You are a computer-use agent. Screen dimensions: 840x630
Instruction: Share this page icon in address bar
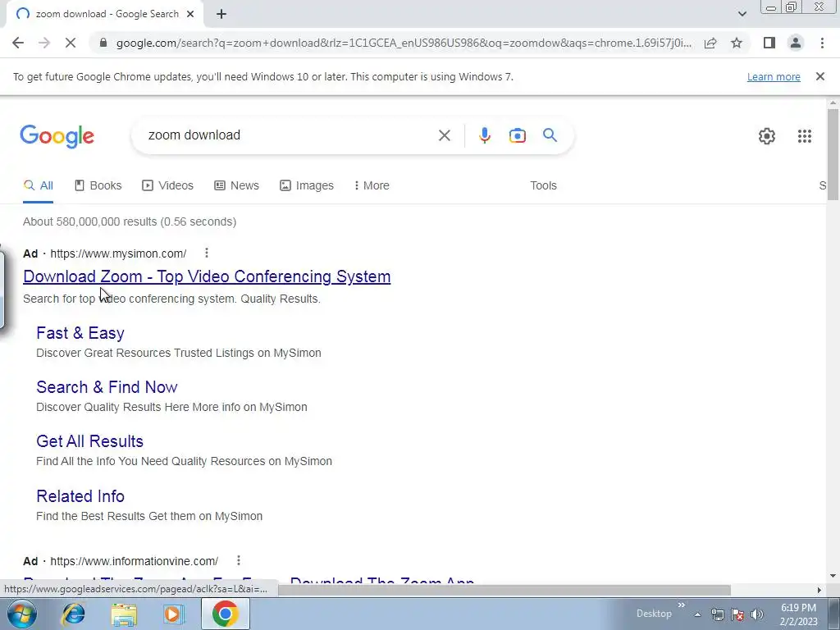click(710, 43)
